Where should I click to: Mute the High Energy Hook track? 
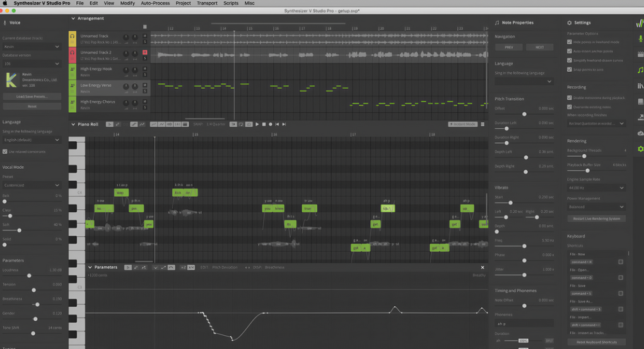pyautogui.click(x=144, y=69)
